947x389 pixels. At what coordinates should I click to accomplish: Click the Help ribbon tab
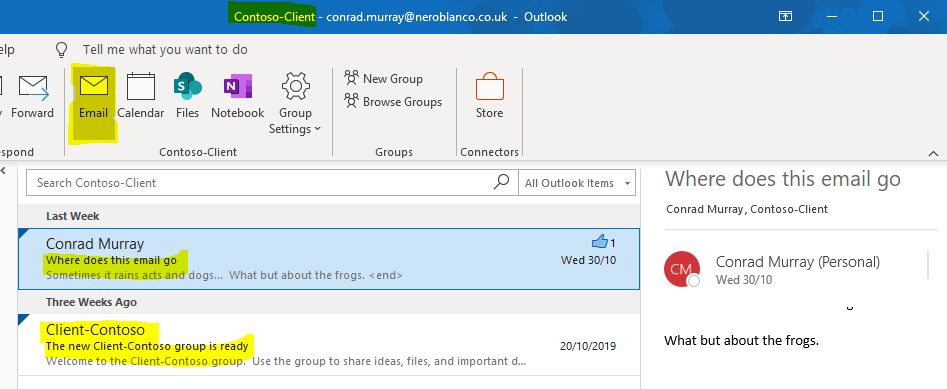[7, 50]
